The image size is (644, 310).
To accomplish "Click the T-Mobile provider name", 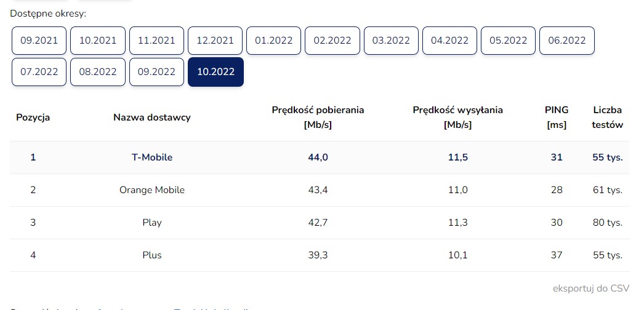I will tap(152, 157).
